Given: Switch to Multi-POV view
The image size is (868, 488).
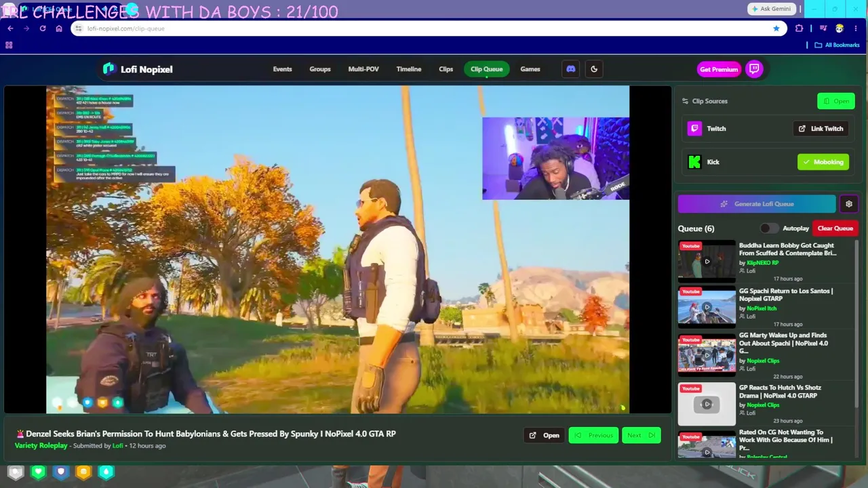Looking at the screenshot, I should click(x=363, y=69).
